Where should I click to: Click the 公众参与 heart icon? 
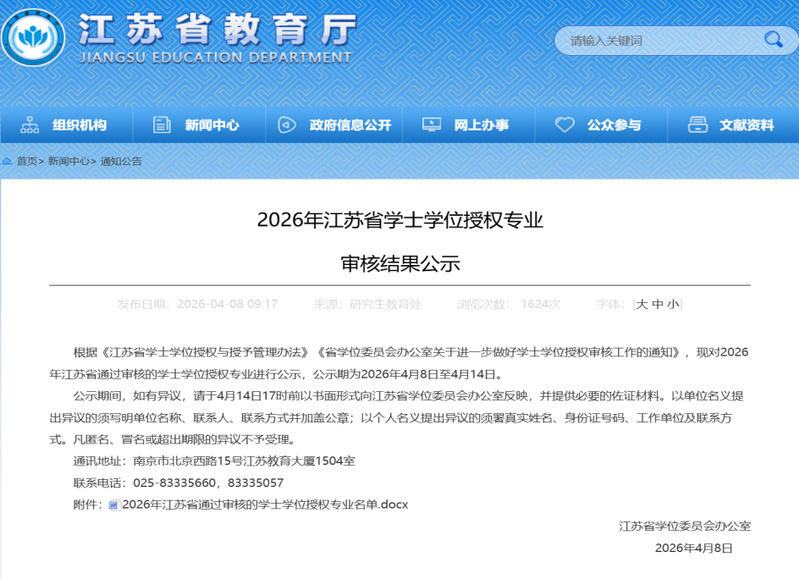[564, 125]
